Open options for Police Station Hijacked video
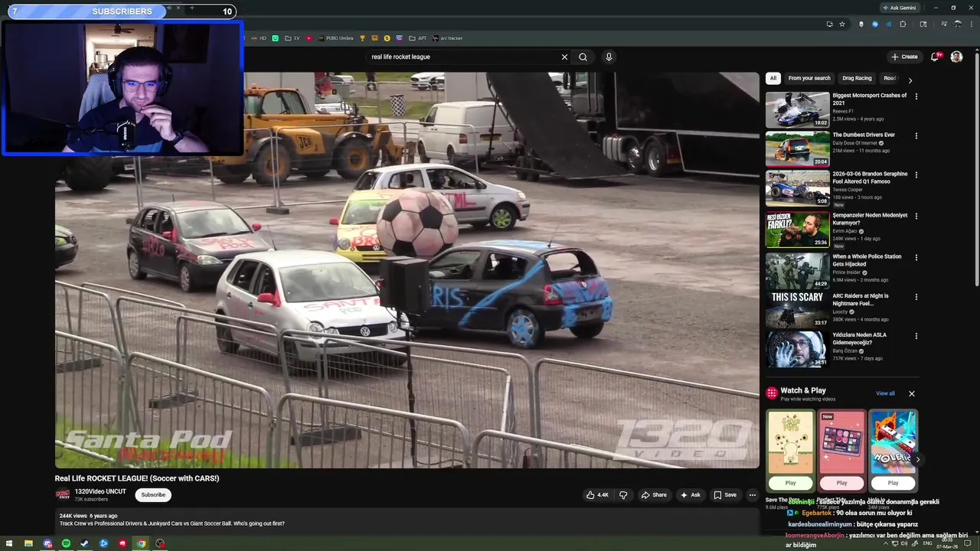 [x=916, y=257]
